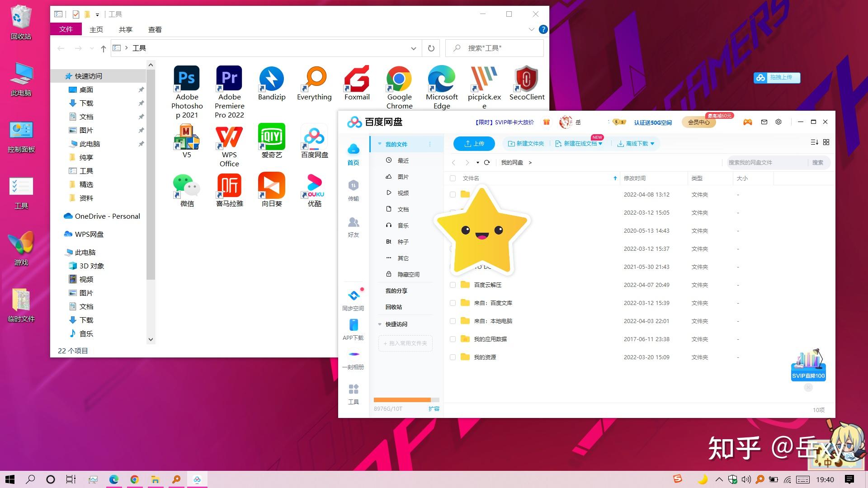Viewport: 868px width, 488px height.
Task: Select the 百度网盘 shortcut in Explorer
Action: pos(314,141)
